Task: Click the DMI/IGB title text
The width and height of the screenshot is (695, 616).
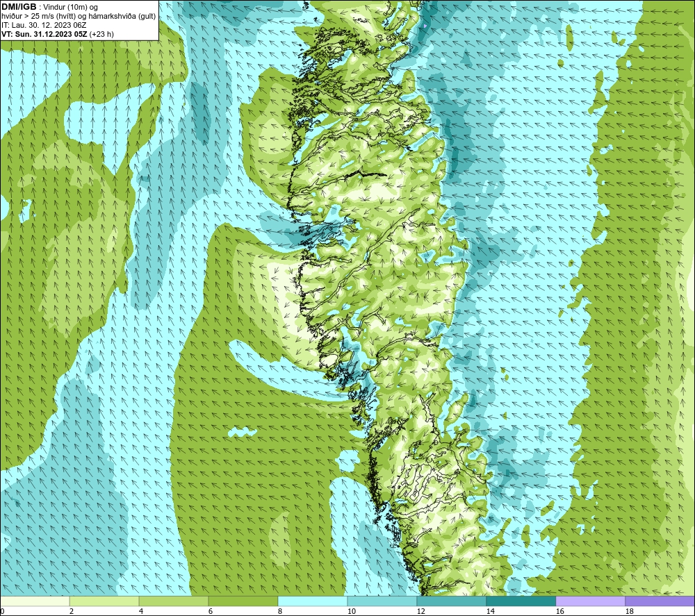Action: click(x=19, y=7)
